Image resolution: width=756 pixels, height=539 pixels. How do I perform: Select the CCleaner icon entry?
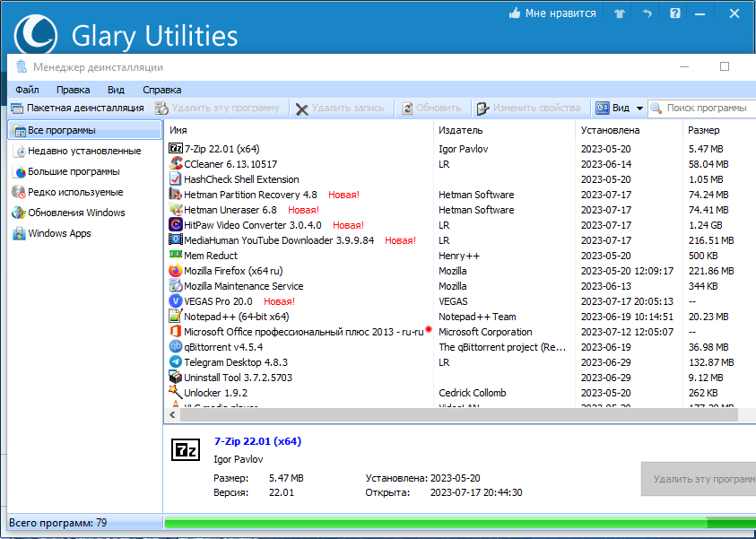pyautogui.click(x=176, y=164)
